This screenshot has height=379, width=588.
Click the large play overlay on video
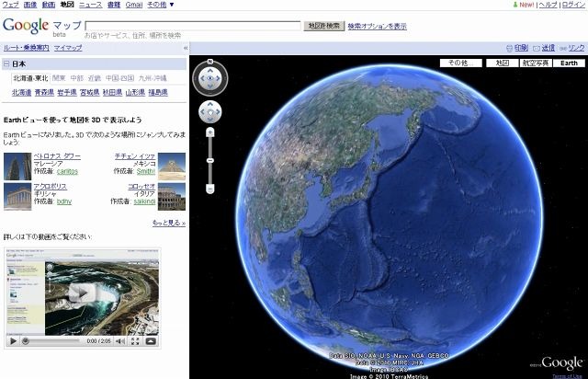[x=83, y=293]
